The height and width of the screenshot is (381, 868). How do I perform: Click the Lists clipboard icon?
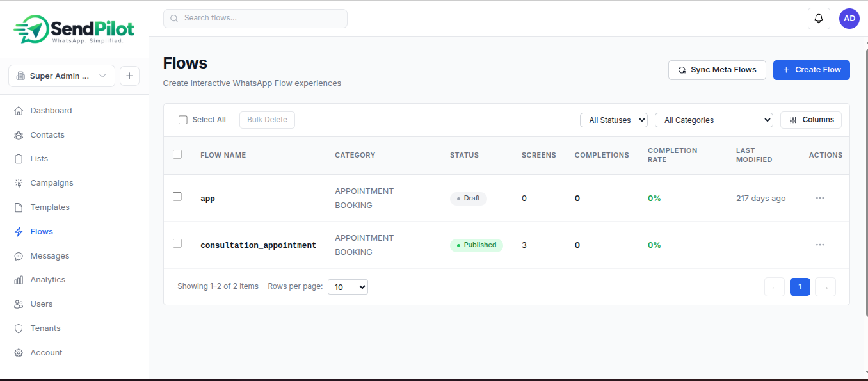[19, 159]
